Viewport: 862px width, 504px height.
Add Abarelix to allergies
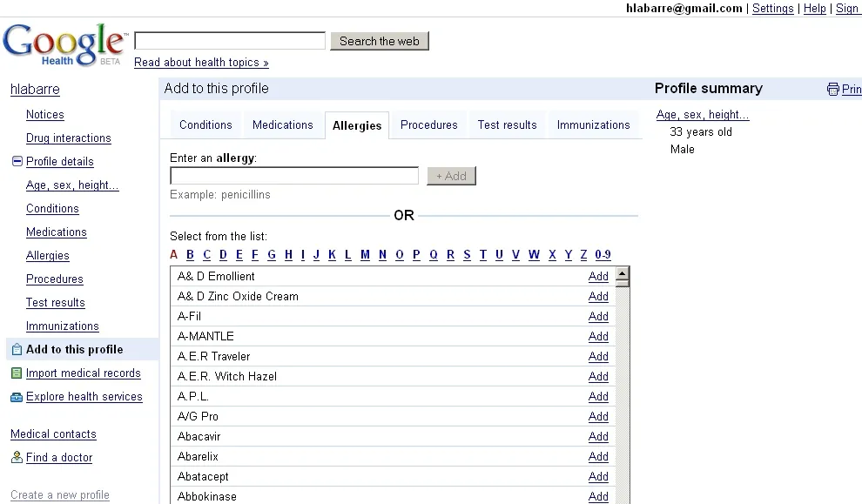tap(598, 457)
